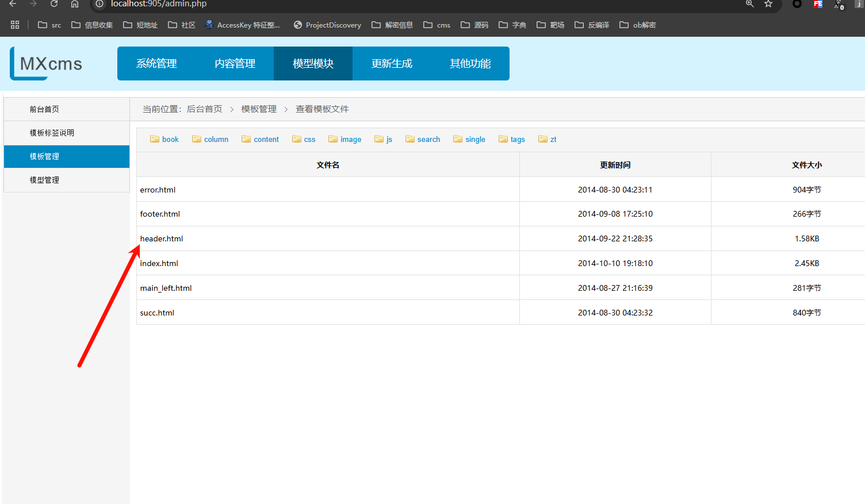
Task: Select 模型管理 in the sidebar
Action: point(44,180)
